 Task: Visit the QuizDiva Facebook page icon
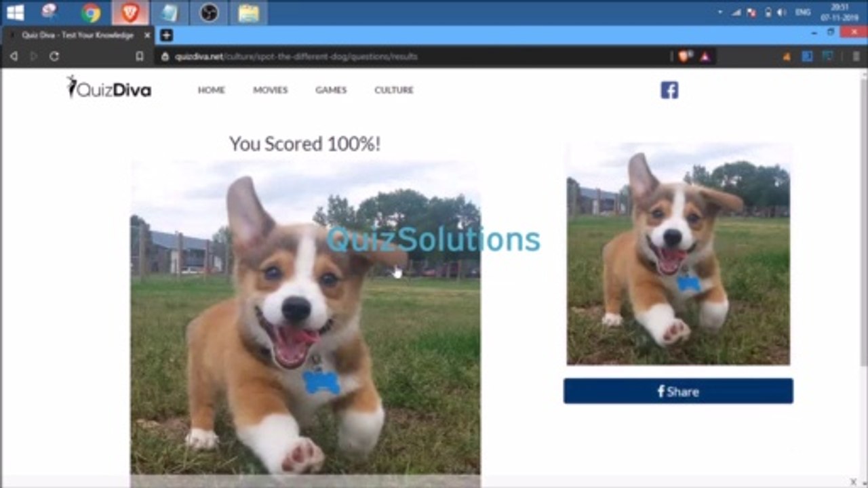click(x=669, y=90)
